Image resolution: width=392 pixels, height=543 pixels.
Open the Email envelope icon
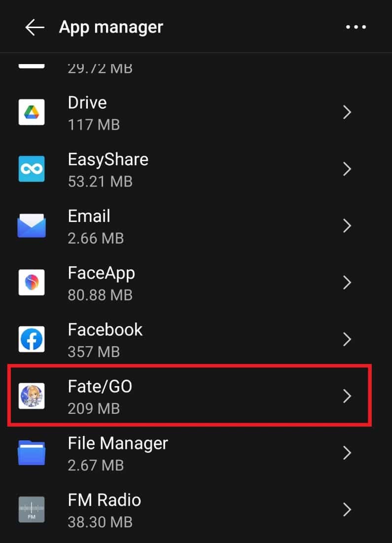point(32,225)
